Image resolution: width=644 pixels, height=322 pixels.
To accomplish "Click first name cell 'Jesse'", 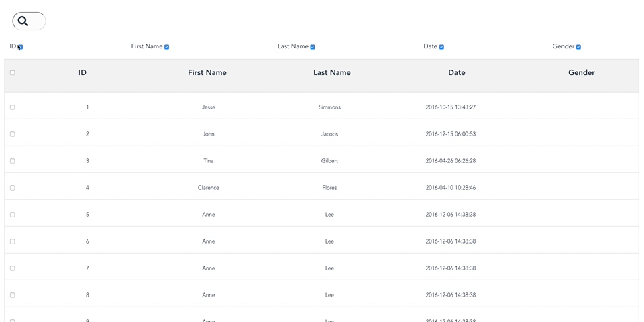I will (209, 107).
